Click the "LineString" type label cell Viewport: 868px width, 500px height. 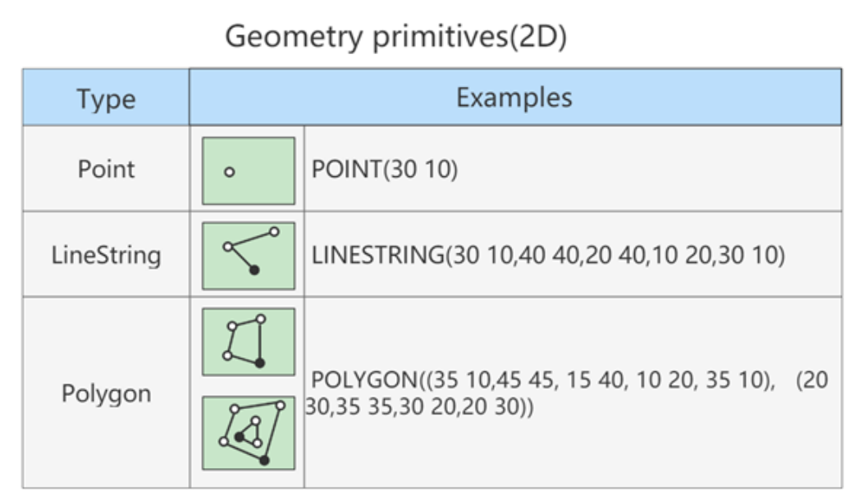[x=106, y=255]
